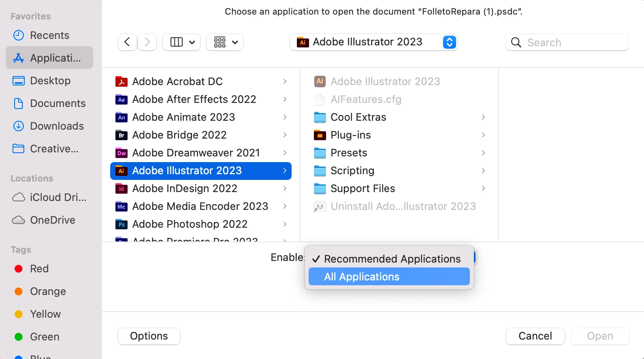
Task: Click the Cancel button
Action: [x=535, y=336]
